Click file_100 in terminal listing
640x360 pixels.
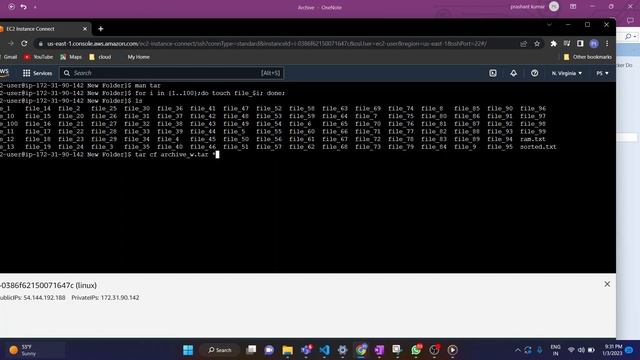coord(9,124)
